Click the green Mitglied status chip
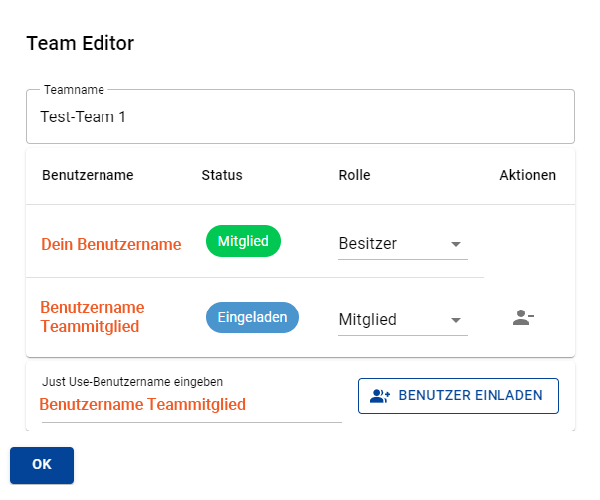The width and height of the screenshot is (600, 500). click(x=243, y=241)
